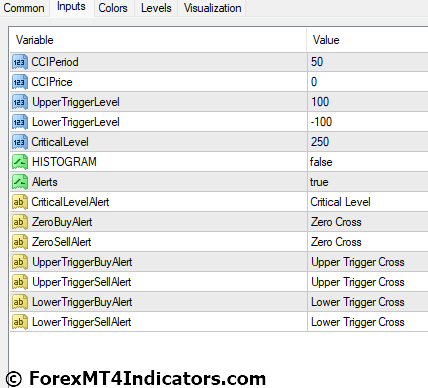This screenshot has height=388, width=428.
Task: Select the LowerTriggerLevel variable name
Action: click(x=76, y=122)
